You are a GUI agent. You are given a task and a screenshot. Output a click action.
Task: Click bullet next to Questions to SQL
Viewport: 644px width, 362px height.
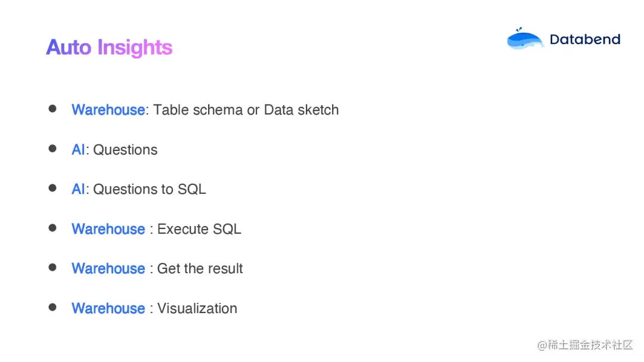52,188
